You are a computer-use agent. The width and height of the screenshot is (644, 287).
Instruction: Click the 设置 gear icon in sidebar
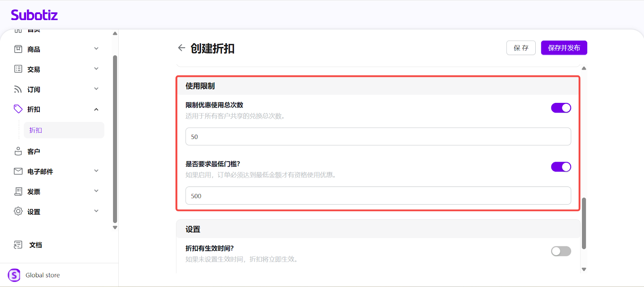18,211
